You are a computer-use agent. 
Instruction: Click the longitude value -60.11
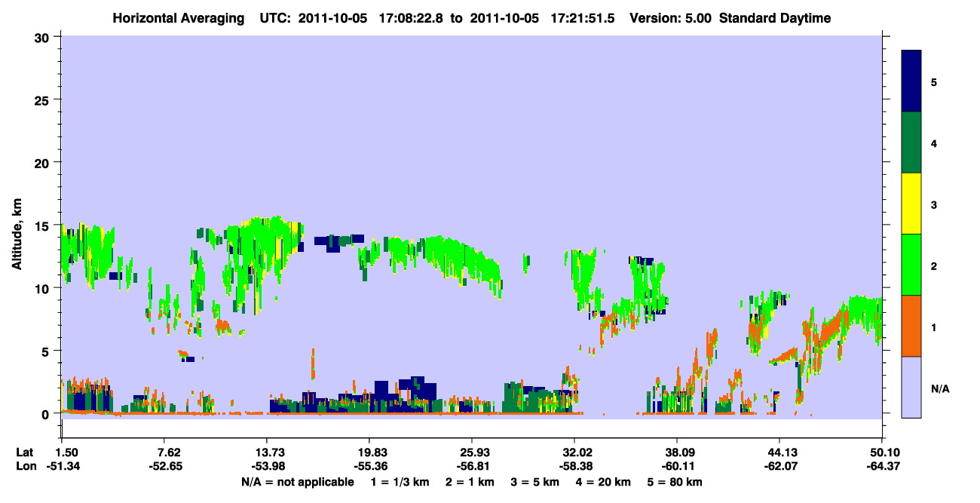[x=677, y=466]
